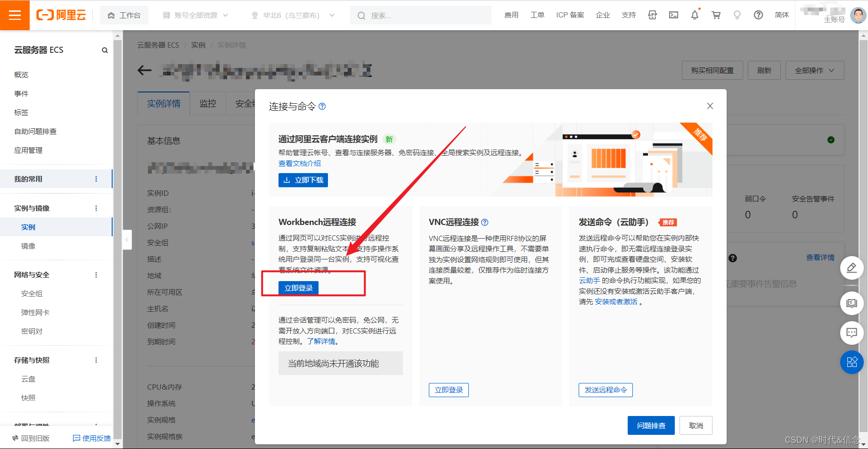Expand the 华北6 region selector

293,15
